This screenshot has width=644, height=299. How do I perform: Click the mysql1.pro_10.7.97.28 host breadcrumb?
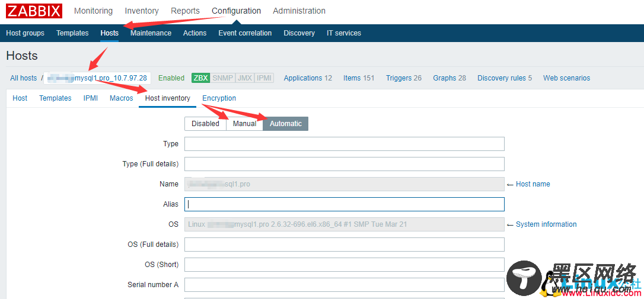(x=97, y=78)
